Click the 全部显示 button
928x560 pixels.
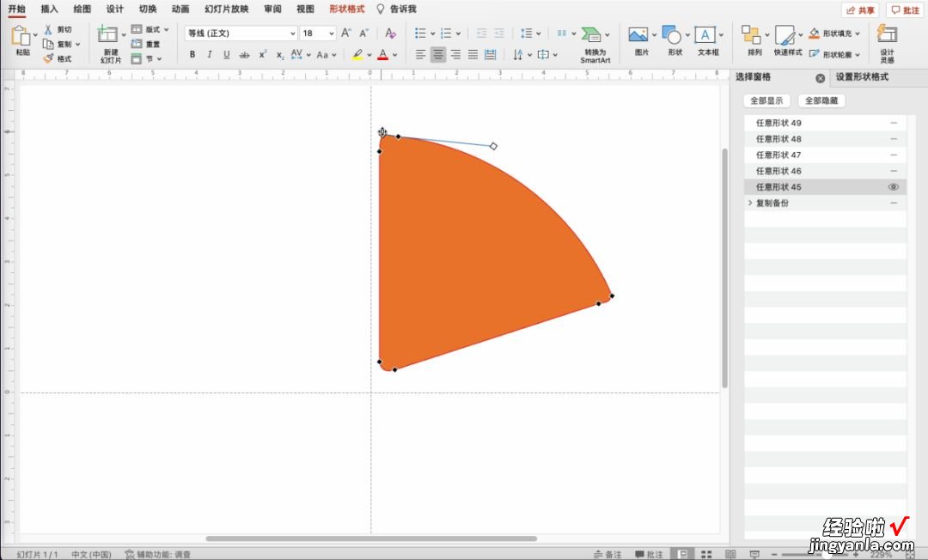(x=766, y=100)
